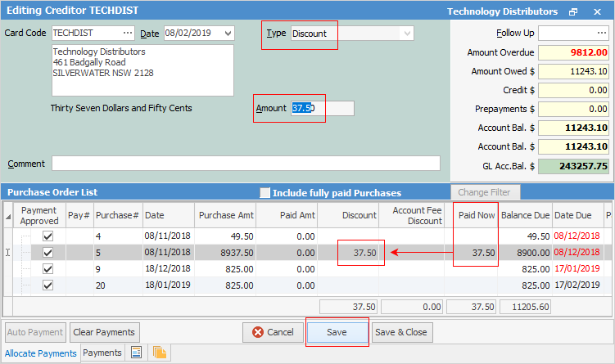Open the notes tab icon at bottom

tap(137, 353)
